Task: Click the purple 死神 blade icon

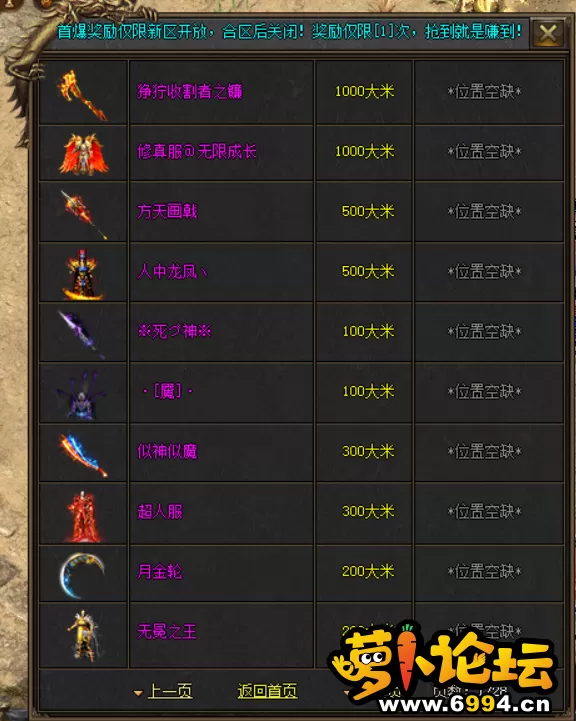Action: pyautogui.click(x=81, y=334)
